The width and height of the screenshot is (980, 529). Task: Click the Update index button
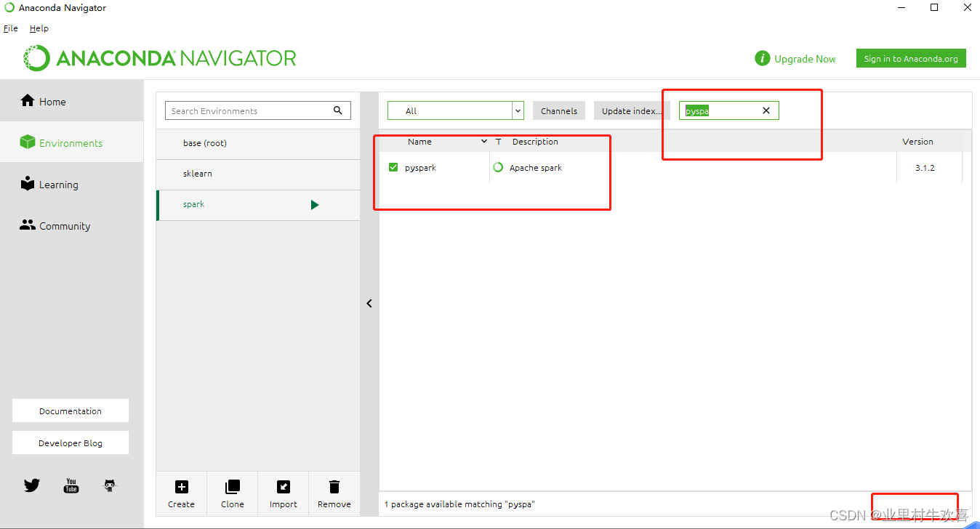632,110
